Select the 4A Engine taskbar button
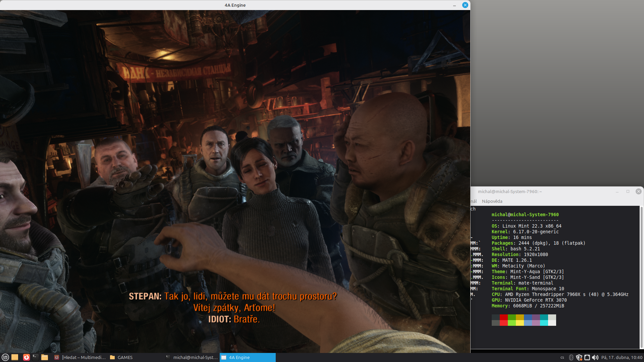 [248, 357]
